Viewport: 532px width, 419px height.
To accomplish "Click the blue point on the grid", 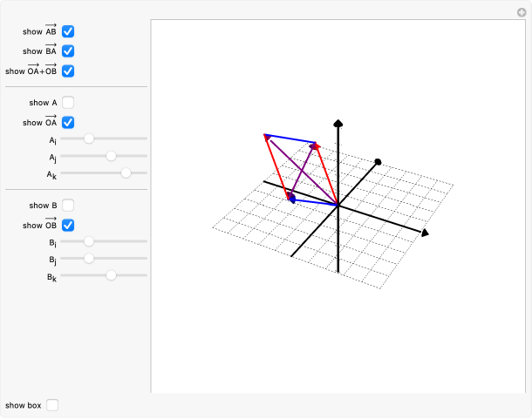I will 293,200.
